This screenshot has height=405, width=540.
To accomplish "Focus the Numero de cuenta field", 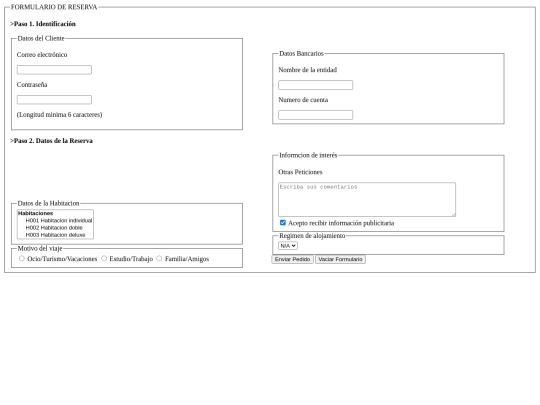I will (315, 115).
